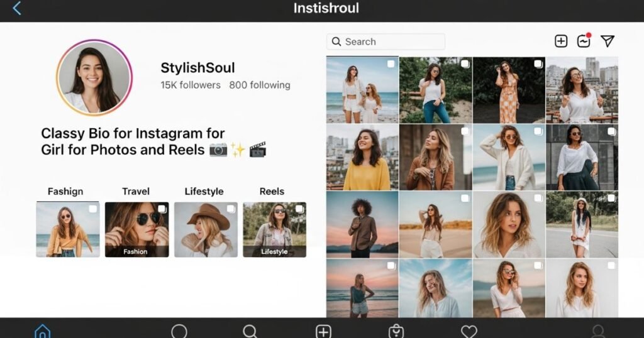
Task: Tap the circle icon in bottom bar
Action: coord(179,332)
